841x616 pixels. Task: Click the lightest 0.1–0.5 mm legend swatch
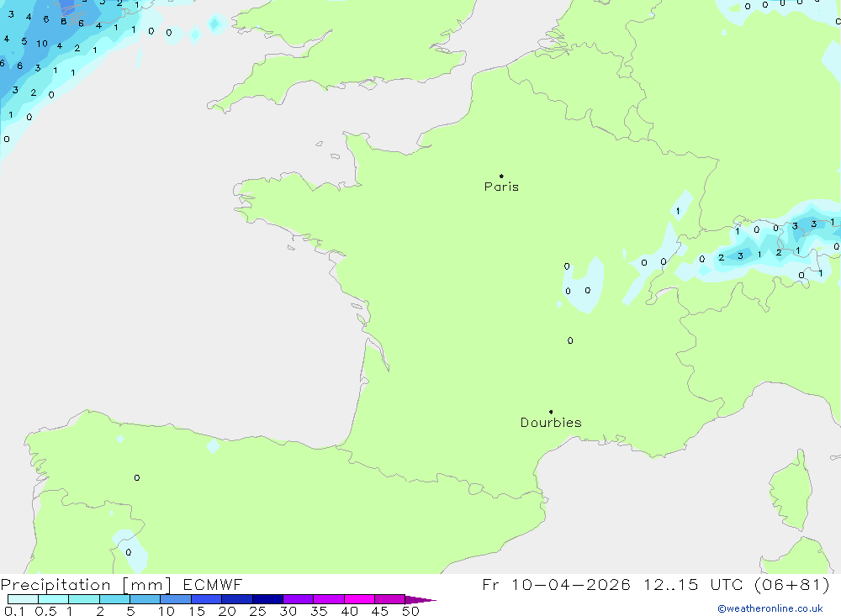coord(23,599)
